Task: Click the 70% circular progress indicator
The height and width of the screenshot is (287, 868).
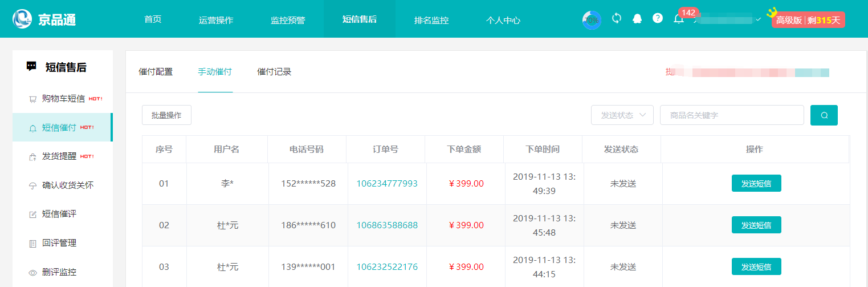Action: 592,20
